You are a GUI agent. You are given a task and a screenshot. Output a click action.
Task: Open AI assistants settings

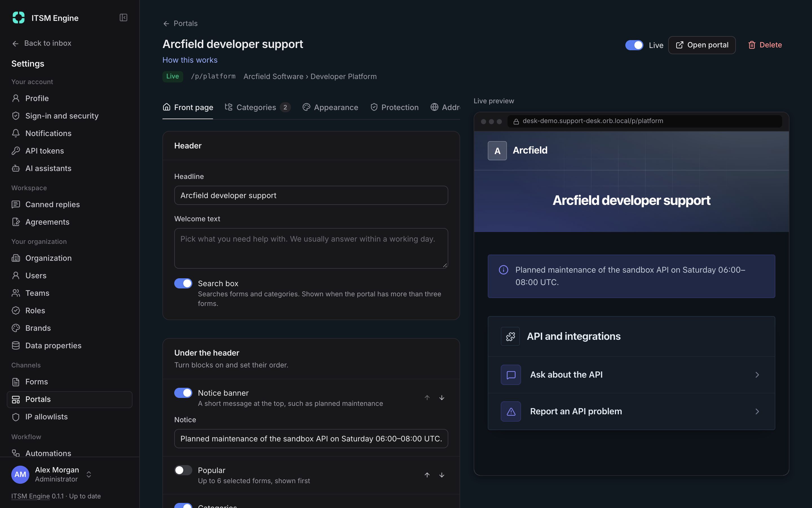point(69,168)
